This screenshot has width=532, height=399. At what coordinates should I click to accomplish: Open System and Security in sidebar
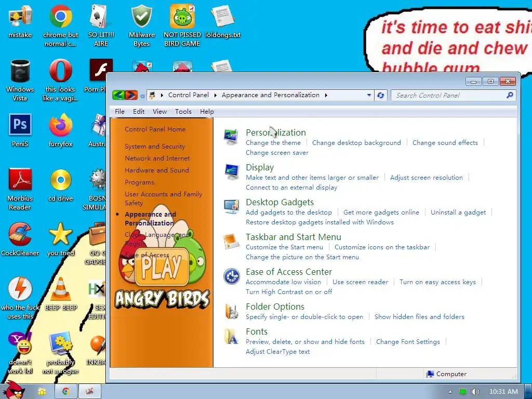(x=155, y=147)
